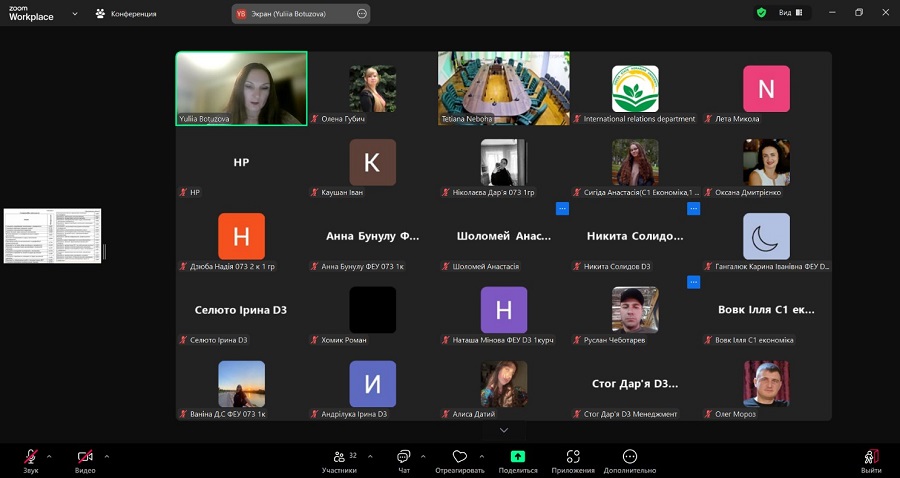Open the Приложения apps icon
Image resolution: width=900 pixels, height=478 pixels.
[573, 457]
